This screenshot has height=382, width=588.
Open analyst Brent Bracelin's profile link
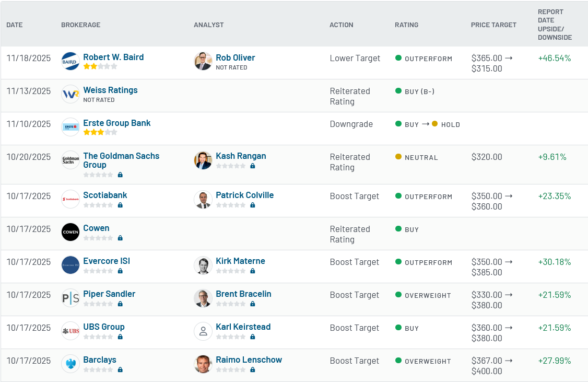(x=243, y=294)
